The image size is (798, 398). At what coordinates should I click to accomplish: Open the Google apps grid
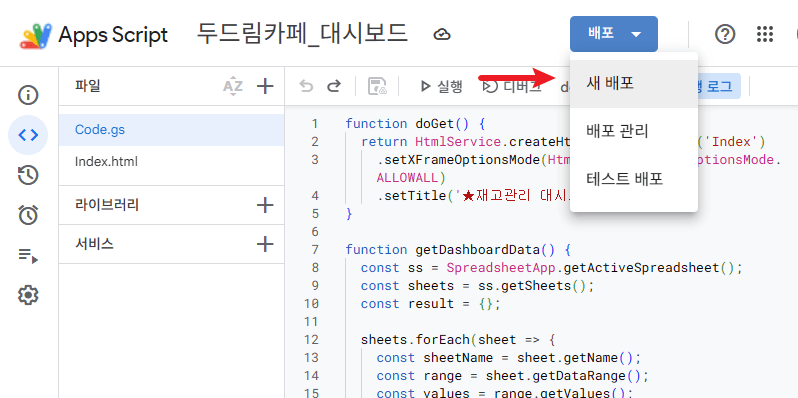coord(765,34)
